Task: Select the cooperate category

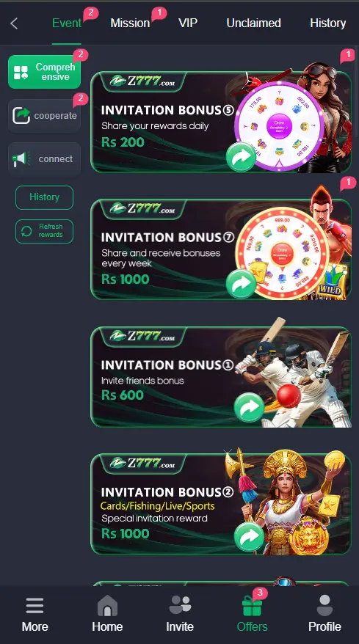Action: [x=44, y=116]
